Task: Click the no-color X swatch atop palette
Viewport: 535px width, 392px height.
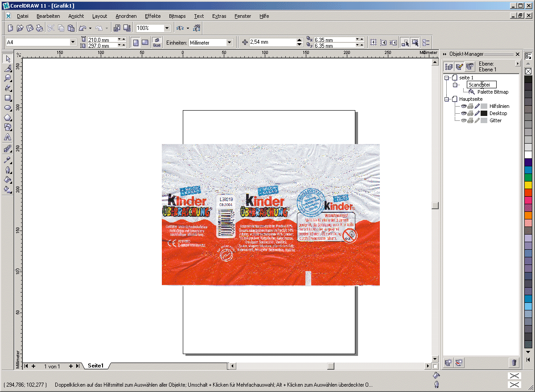Action: [528, 71]
